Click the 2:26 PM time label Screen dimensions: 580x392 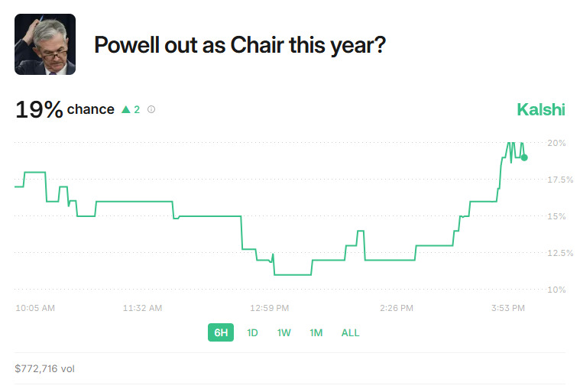[396, 308]
